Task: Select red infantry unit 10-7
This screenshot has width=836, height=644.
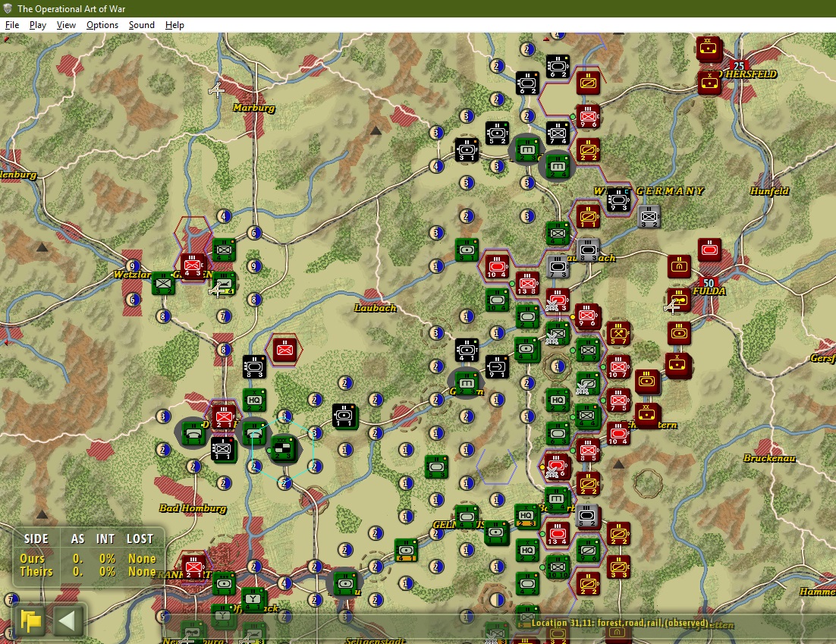Action: pyautogui.click(x=618, y=367)
